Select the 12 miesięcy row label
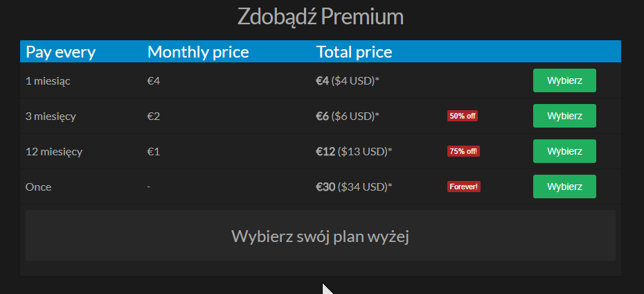Viewport: 644px width, 294px height. pyautogui.click(x=53, y=152)
